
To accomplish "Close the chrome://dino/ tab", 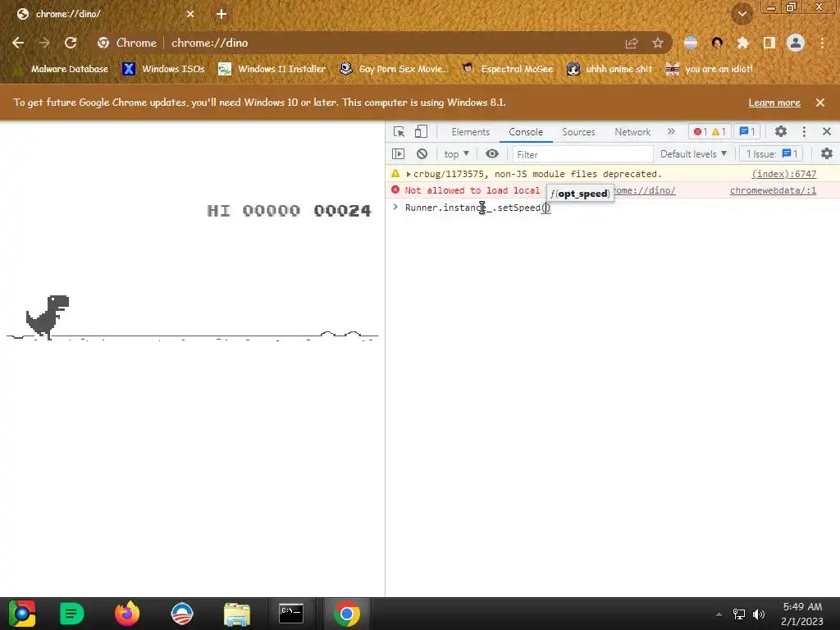I will (x=190, y=14).
